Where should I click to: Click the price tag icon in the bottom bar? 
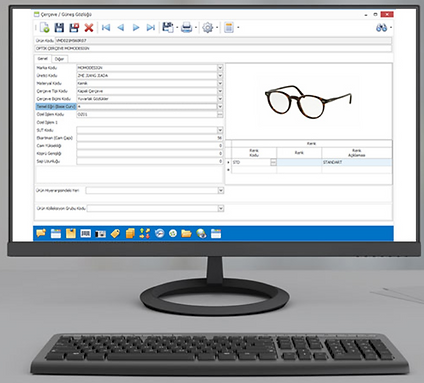(115, 233)
